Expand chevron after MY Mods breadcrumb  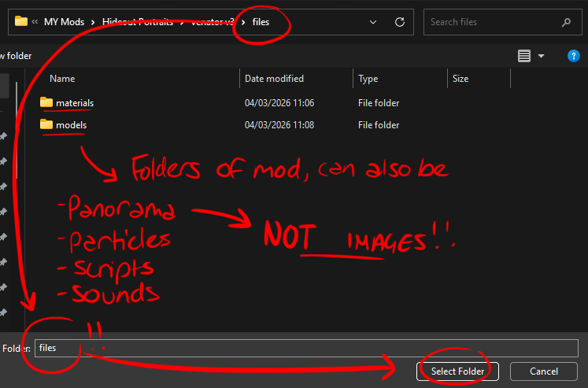[x=93, y=22]
